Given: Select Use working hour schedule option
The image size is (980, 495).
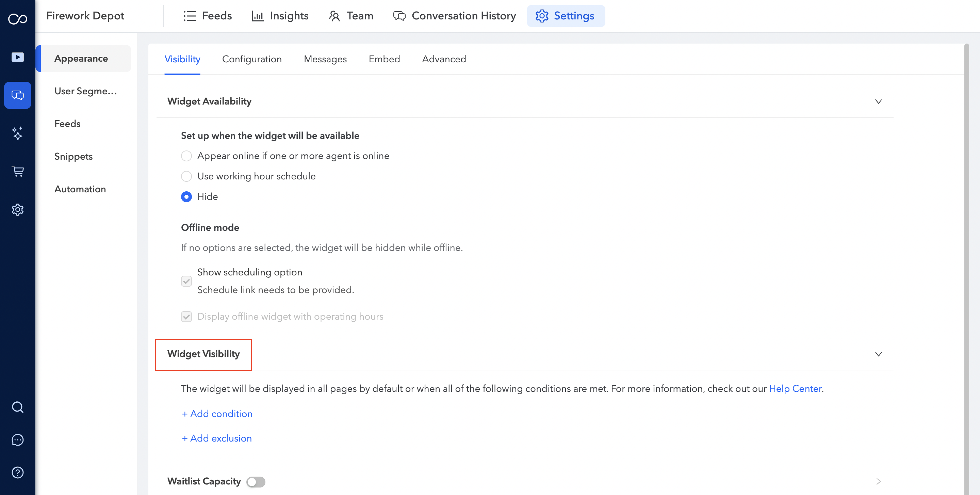Looking at the screenshot, I should pyautogui.click(x=186, y=176).
